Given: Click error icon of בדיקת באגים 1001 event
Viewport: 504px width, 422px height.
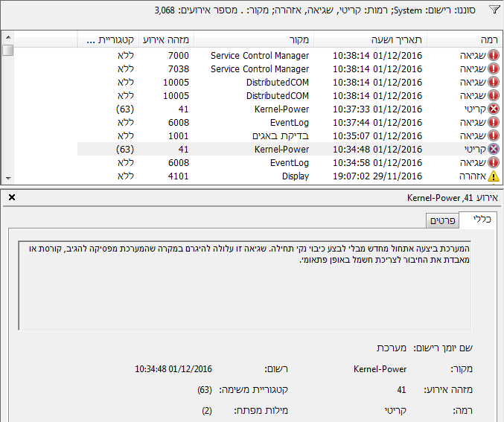Looking at the screenshot, I should click(x=494, y=135).
